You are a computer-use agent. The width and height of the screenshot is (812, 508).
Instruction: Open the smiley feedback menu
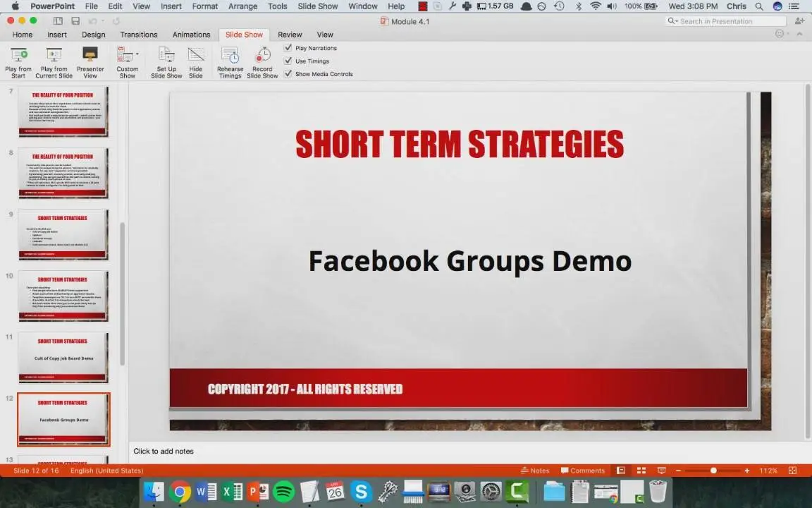coord(780,34)
